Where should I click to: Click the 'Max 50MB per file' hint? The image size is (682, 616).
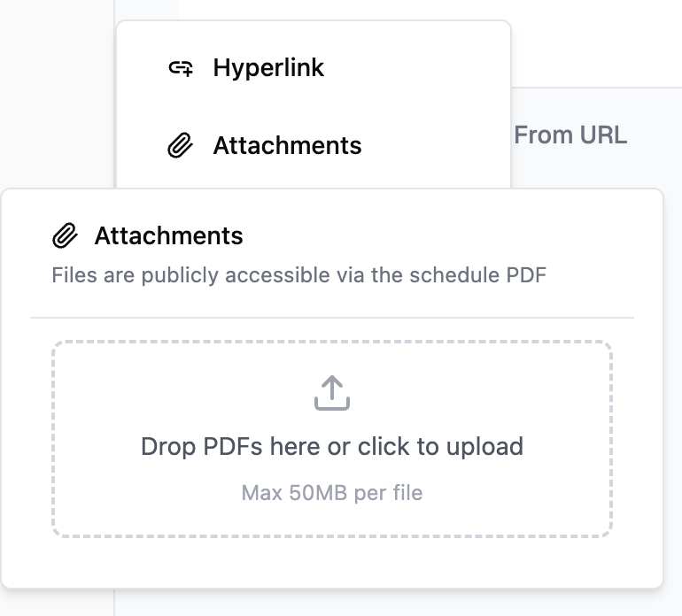(x=331, y=492)
